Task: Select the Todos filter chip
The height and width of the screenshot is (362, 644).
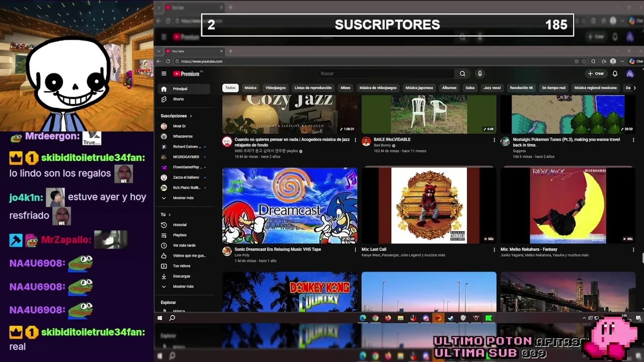Action: [x=230, y=87]
